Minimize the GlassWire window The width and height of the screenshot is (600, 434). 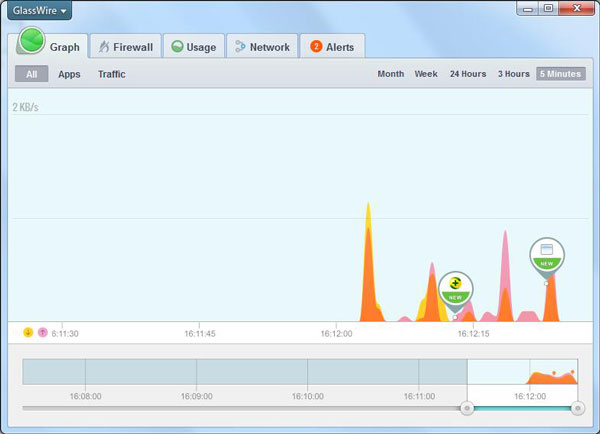(528, 8)
